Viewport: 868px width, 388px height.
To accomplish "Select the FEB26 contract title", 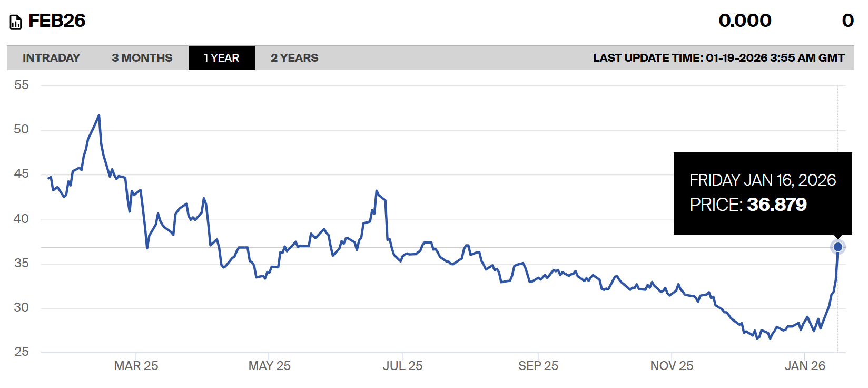I will pos(57,21).
